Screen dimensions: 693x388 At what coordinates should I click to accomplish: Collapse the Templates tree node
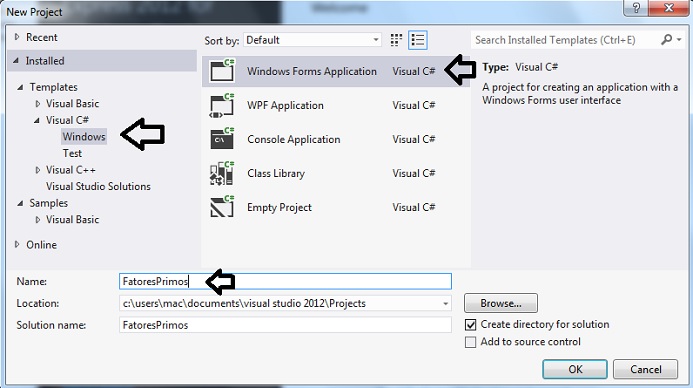[20, 87]
